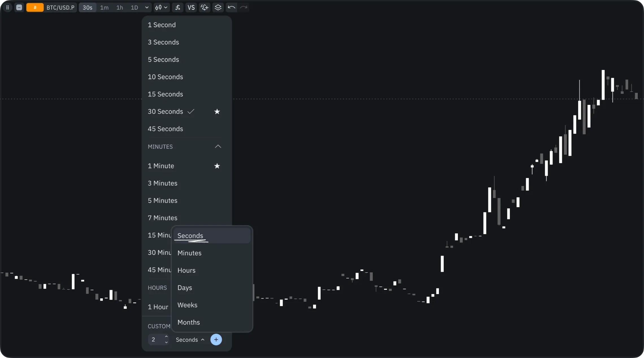Click the VS compare symbol button

191,8
